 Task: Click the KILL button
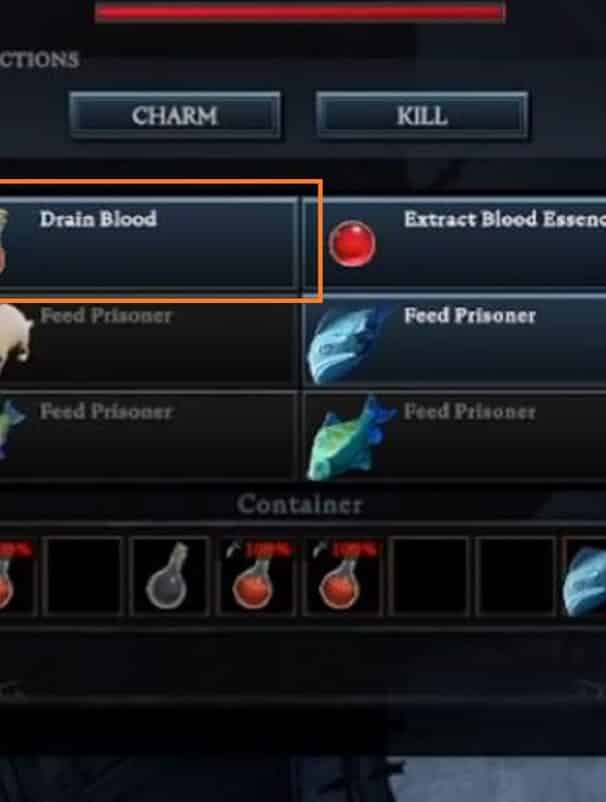pos(422,115)
